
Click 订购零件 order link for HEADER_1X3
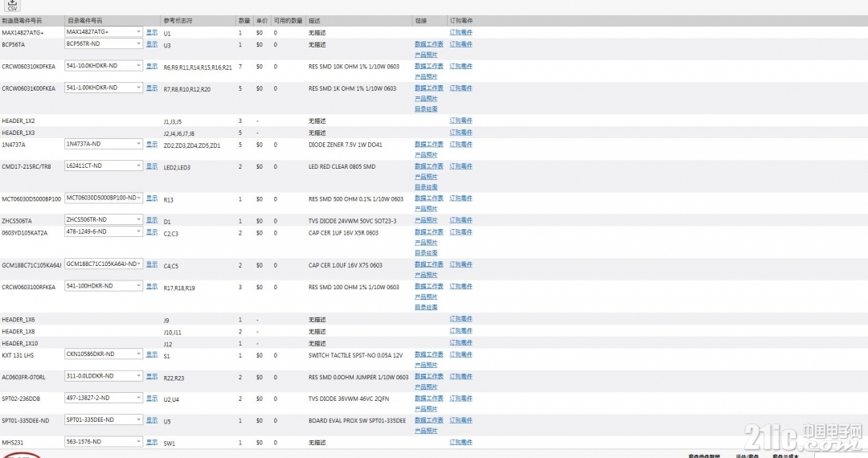461,133
